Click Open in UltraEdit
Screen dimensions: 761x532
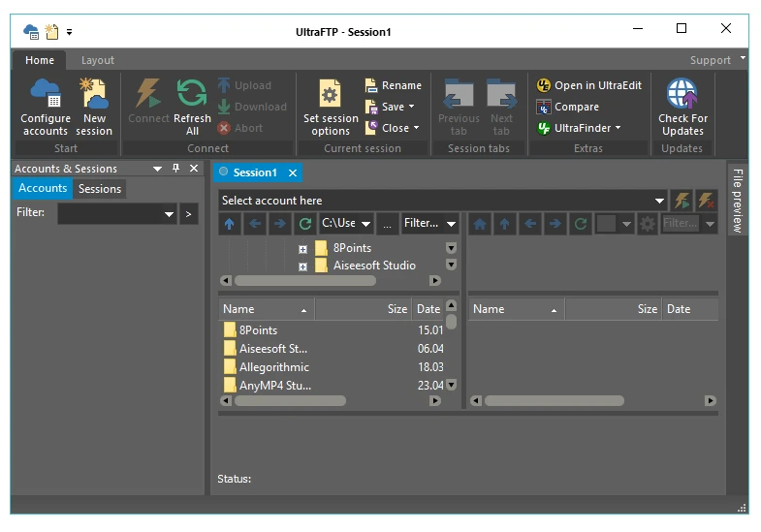click(x=589, y=85)
